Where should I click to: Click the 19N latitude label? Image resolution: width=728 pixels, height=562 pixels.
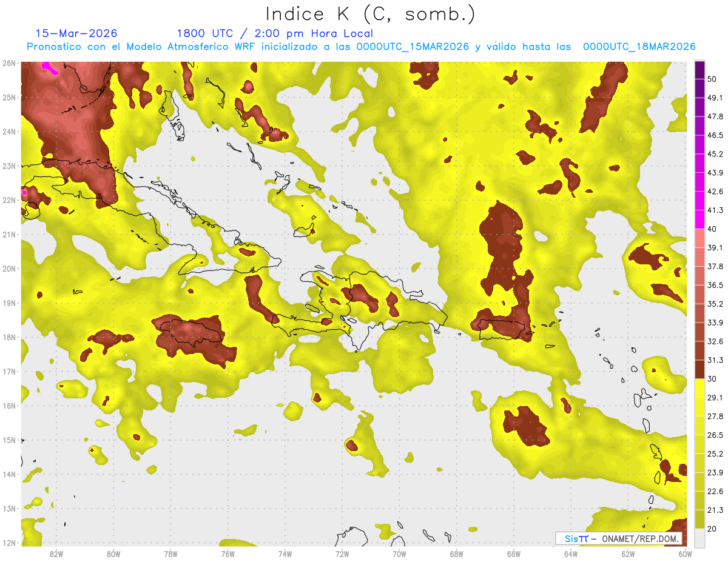[x=8, y=303]
